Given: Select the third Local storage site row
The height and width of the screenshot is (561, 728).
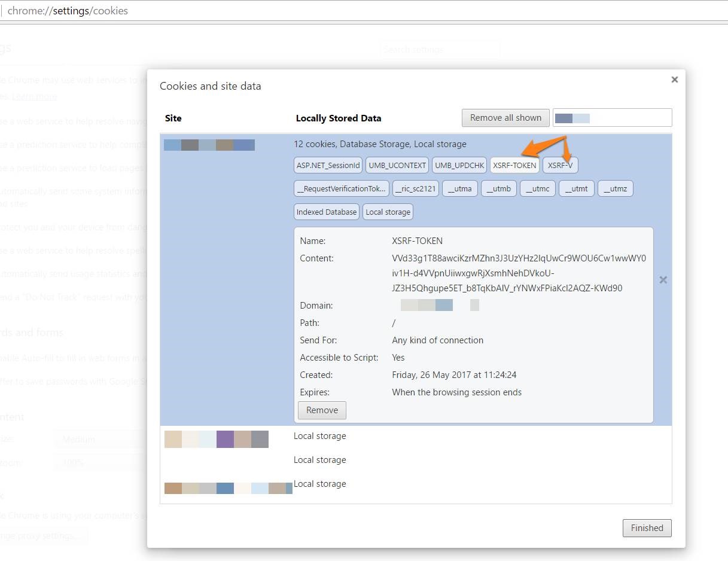Looking at the screenshot, I should tap(416, 486).
